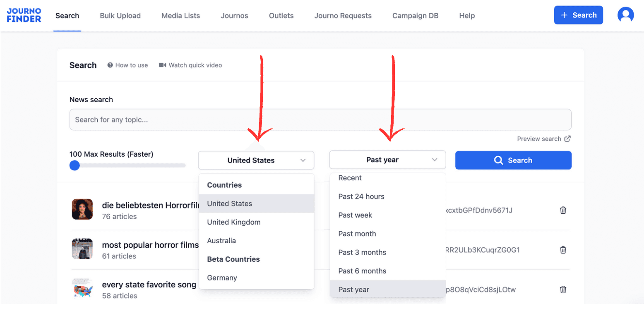
Task: Click the Journo Finder logo
Action: pos(24,15)
